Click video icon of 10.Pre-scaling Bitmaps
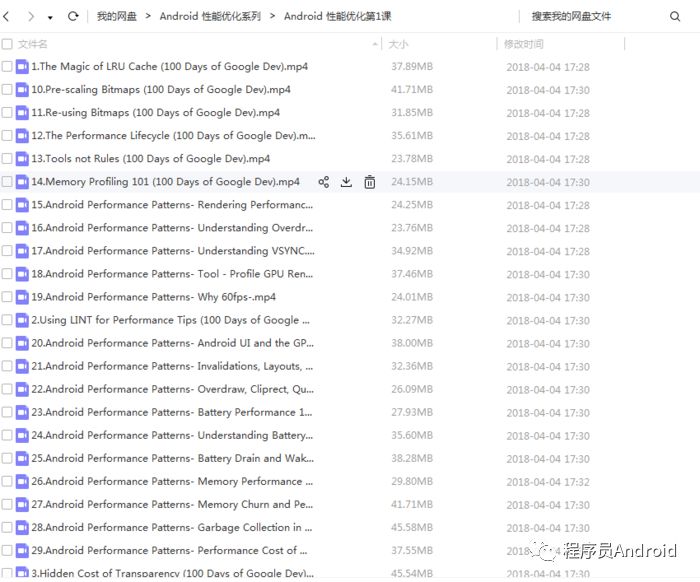The image size is (700, 582). coord(22,89)
